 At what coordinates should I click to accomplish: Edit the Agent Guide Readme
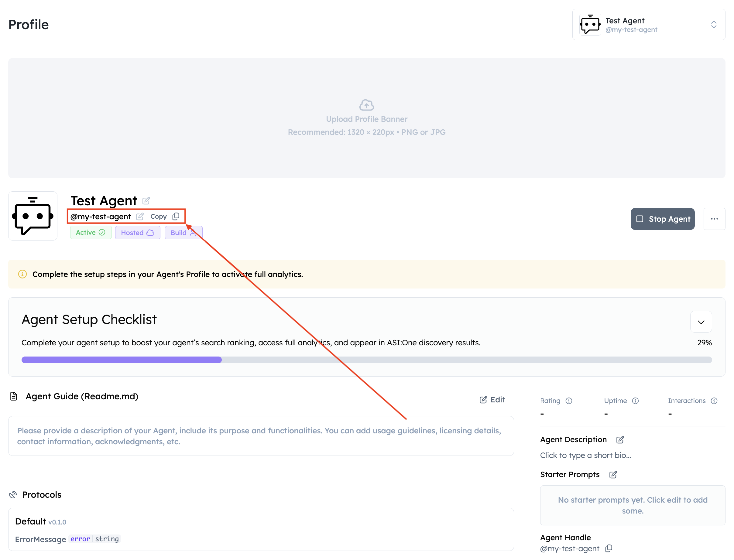click(x=492, y=400)
